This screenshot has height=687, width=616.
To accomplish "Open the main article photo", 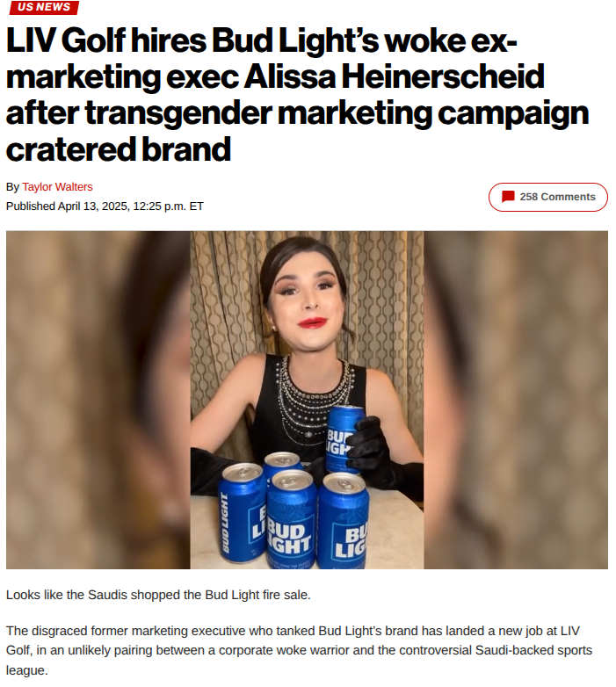I will (x=307, y=400).
